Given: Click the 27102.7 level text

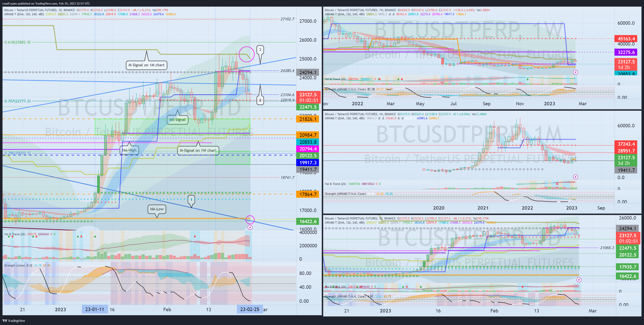Looking at the screenshot, I should pyautogui.click(x=287, y=19).
